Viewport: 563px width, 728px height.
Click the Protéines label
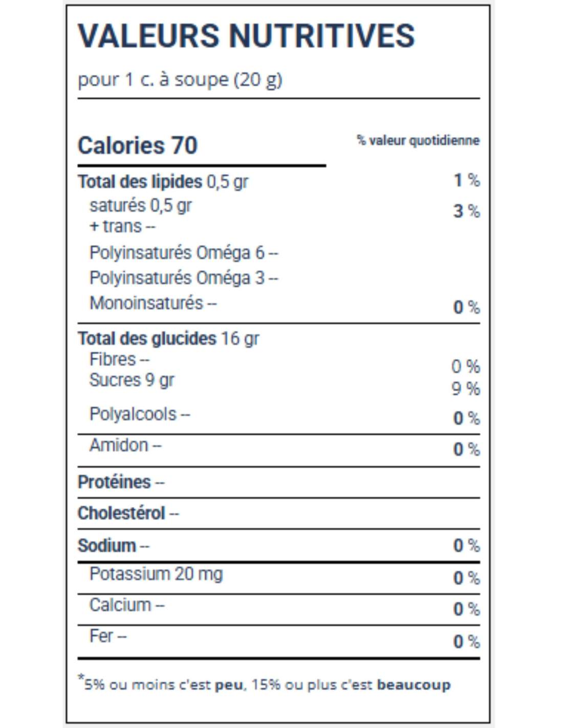coord(121,482)
